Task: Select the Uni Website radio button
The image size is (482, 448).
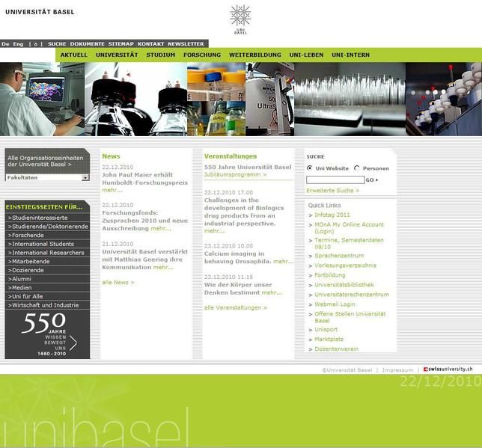Action: pos(309,168)
